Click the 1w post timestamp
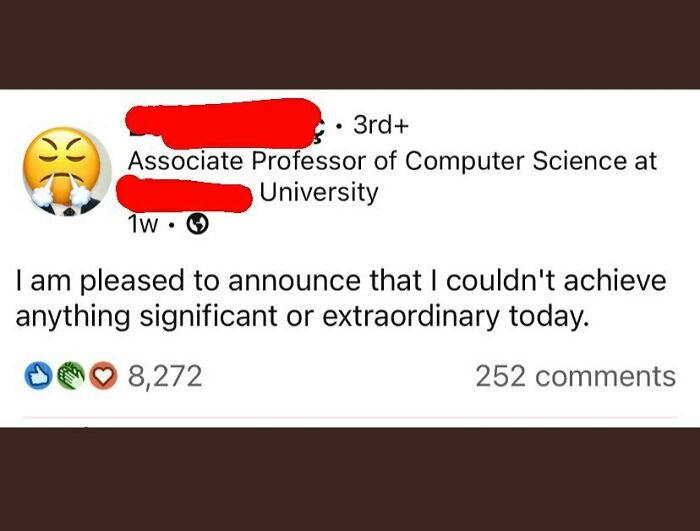Image resolution: width=700 pixels, height=531 pixels. 143,225
